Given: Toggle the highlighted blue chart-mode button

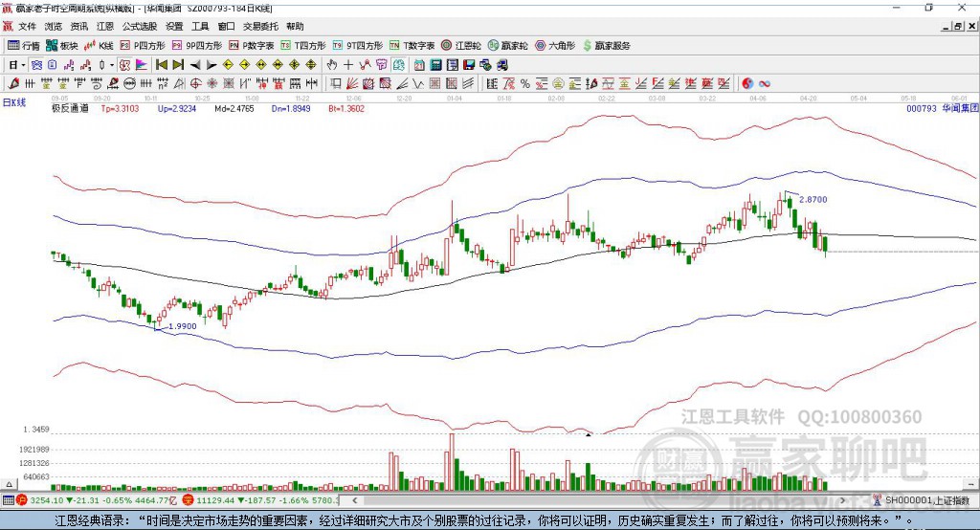Looking at the screenshot, I should point(36,65).
